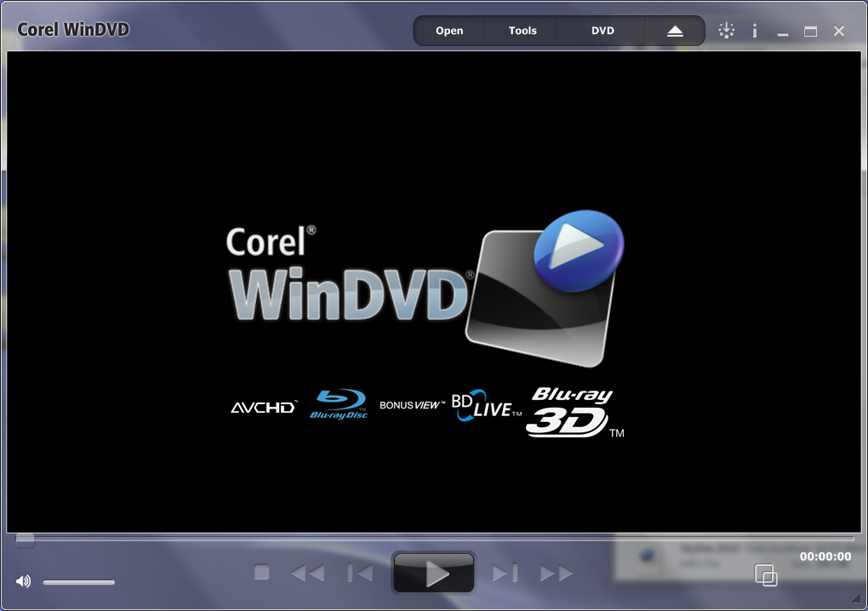Skip to previous chapter
Screen dimensions: 868x611
tap(360, 573)
